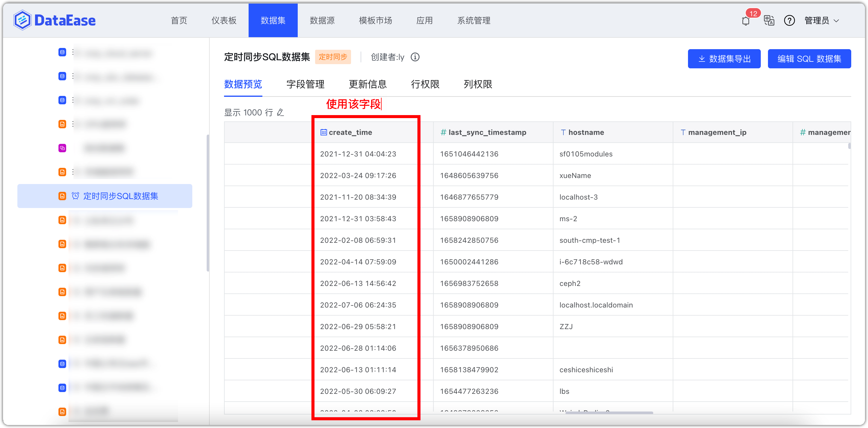
Task: Switch to the 字段管理 tab
Action: coord(305,84)
